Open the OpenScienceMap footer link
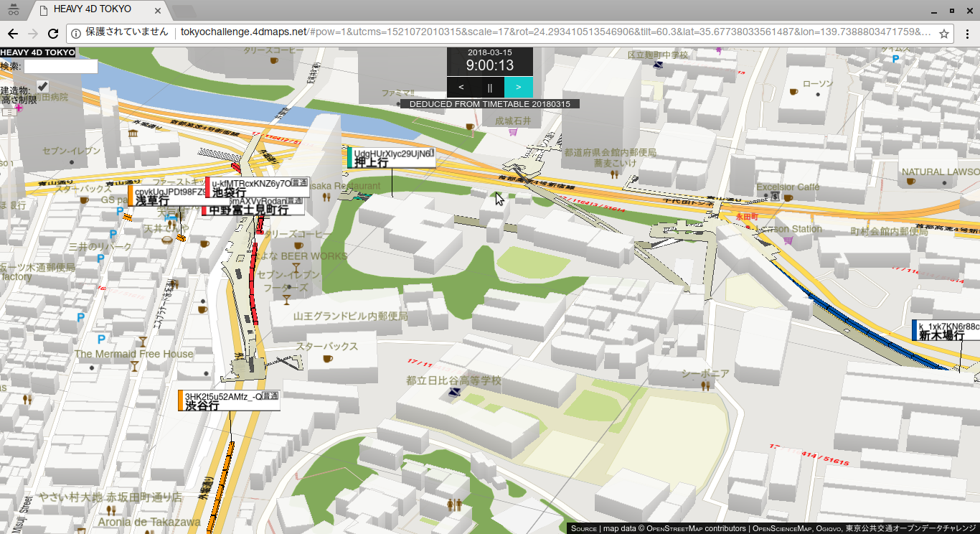The height and width of the screenshot is (534, 980). 781,529
